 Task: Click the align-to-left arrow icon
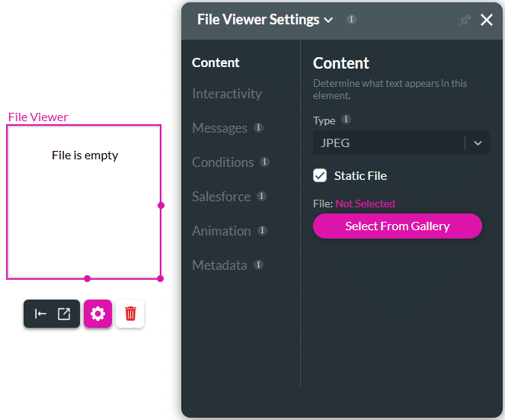pyautogui.click(x=40, y=313)
